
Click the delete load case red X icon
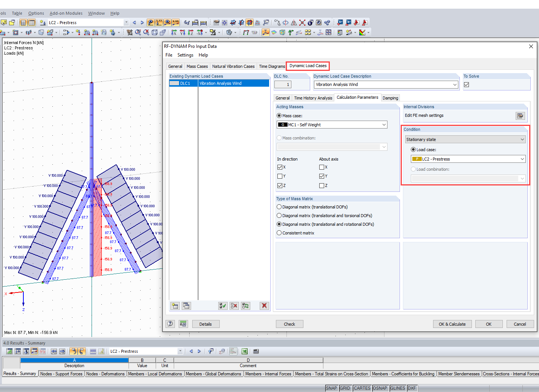[x=264, y=306]
